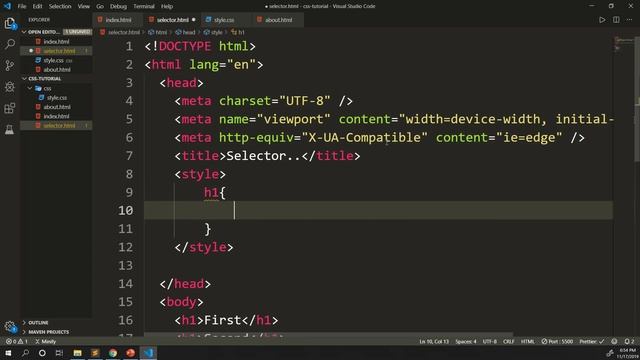Click the h1 breadcrumb segment

coord(238,32)
